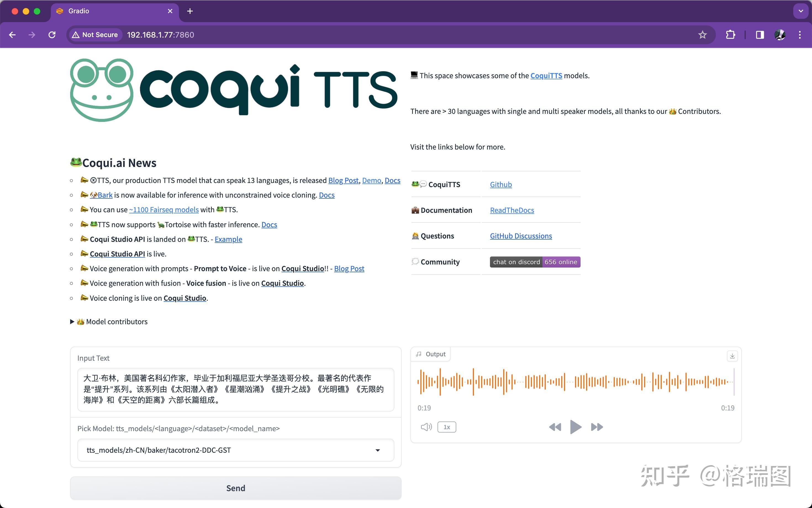The height and width of the screenshot is (508, 812).
Task: Open the browser extensions puzzle icon
Action: (731, 35)
